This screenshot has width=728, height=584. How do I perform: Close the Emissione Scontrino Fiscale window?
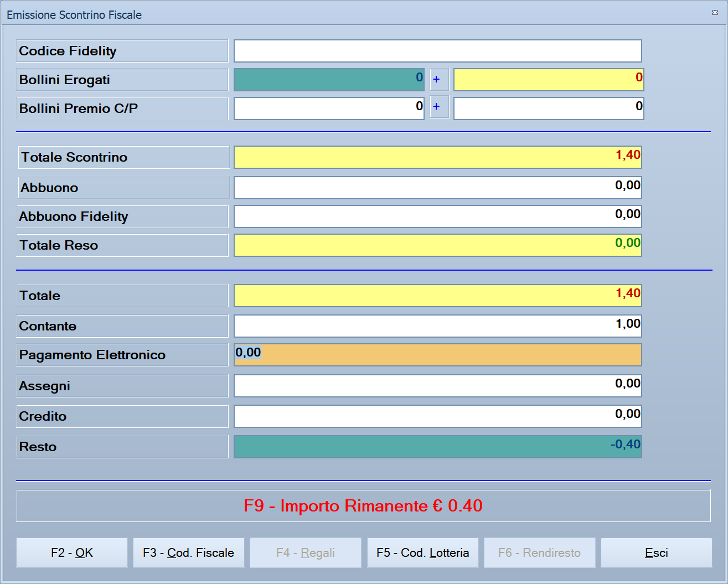pyautogui.click(x=715, y=12)
